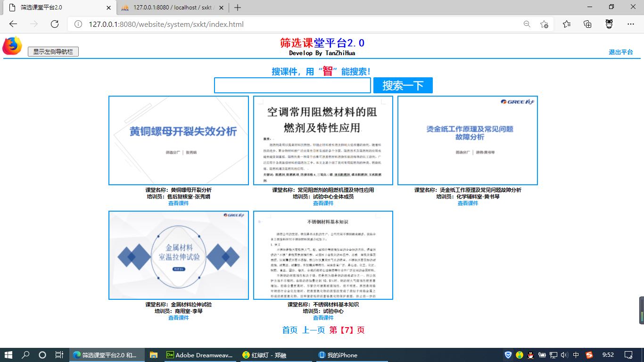Add this page to favorites with star icon
644x362 pixels.
(545, 24)
